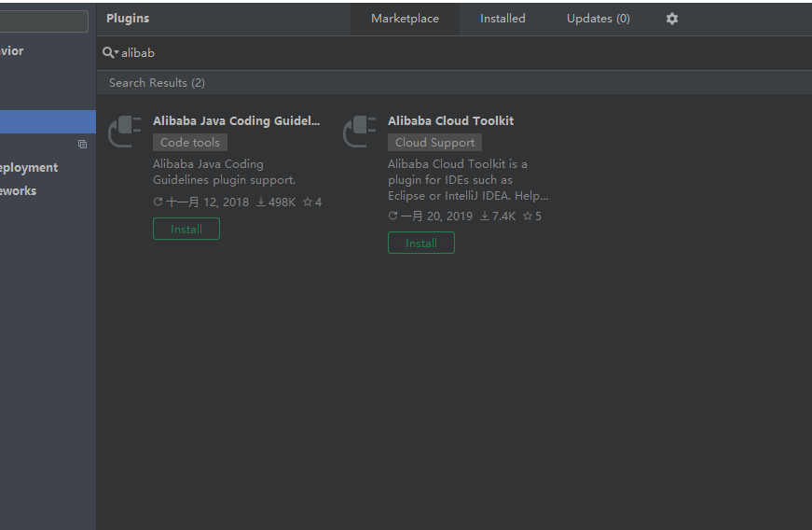The width and height of the screenshot is (812, 530).
Task: Open Alibaba Cloud Toolkit plugin title
Action: pyautogui.click(x=450, y=120)
